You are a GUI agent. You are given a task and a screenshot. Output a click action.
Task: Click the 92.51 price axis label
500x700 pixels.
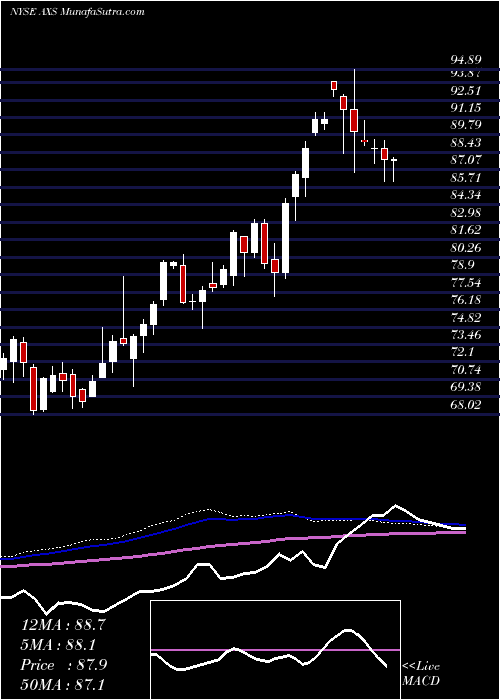point(467,91)
